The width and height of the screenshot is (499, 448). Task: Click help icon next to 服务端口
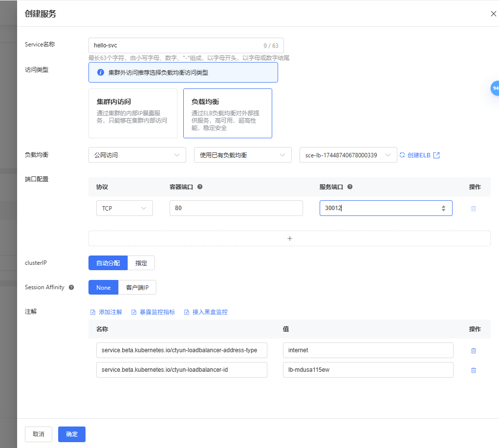click(x=350, y=187)
